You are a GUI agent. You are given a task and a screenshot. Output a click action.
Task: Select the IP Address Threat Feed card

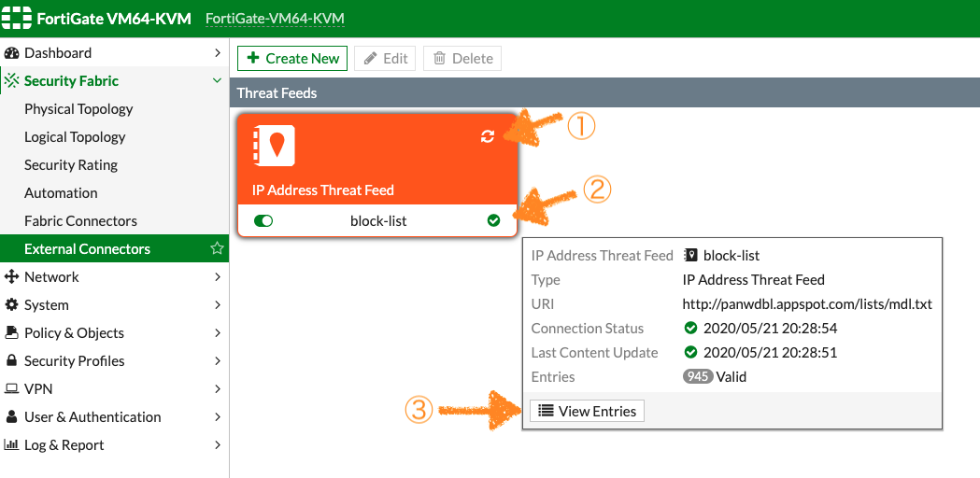click(377, 175)
